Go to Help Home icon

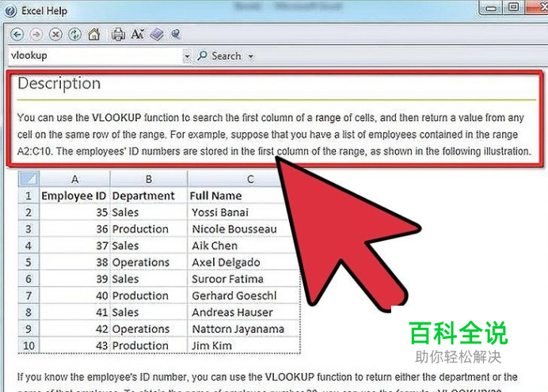tap(94, 34)
